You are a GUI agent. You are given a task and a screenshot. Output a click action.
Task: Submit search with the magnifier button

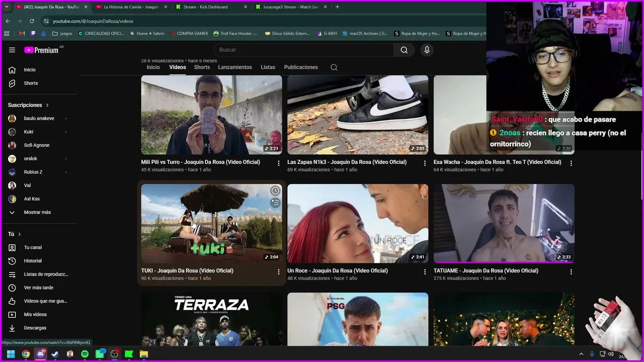pyautogui.click(x=404, y=50)
